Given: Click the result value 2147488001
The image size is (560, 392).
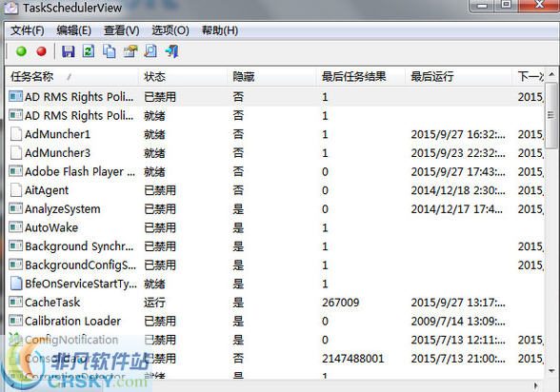Looking at the screenshot, I should click(x=352, y=358).
